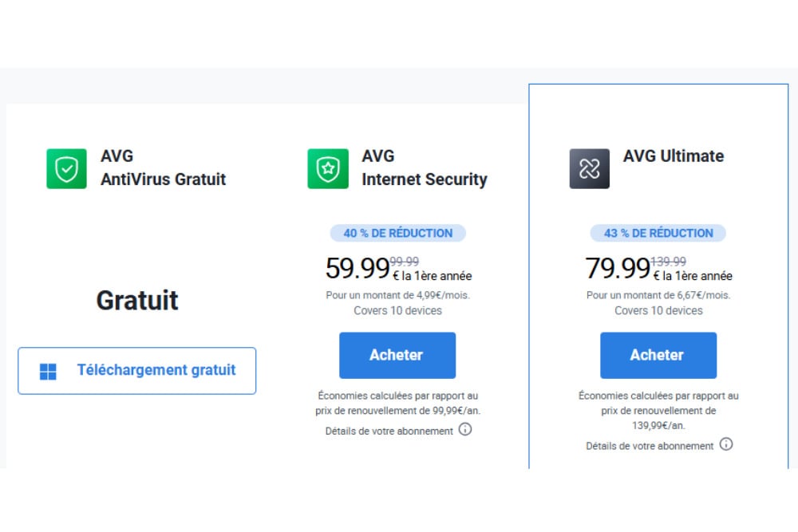This screenshot has height=532, width=798.
Task: Click the Windows logo in download button
Action: pos(48,372)
